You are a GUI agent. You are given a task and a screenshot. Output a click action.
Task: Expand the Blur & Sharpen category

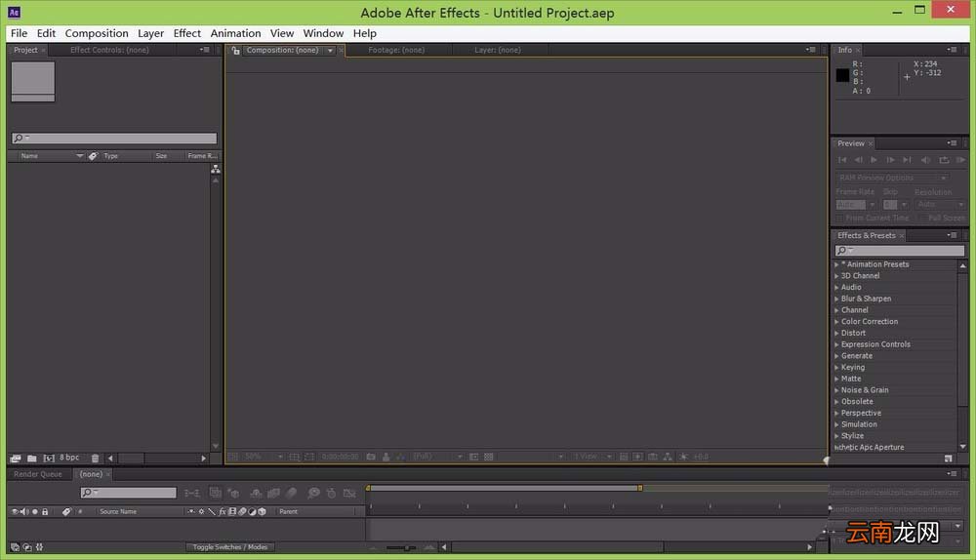coord(836,299)
